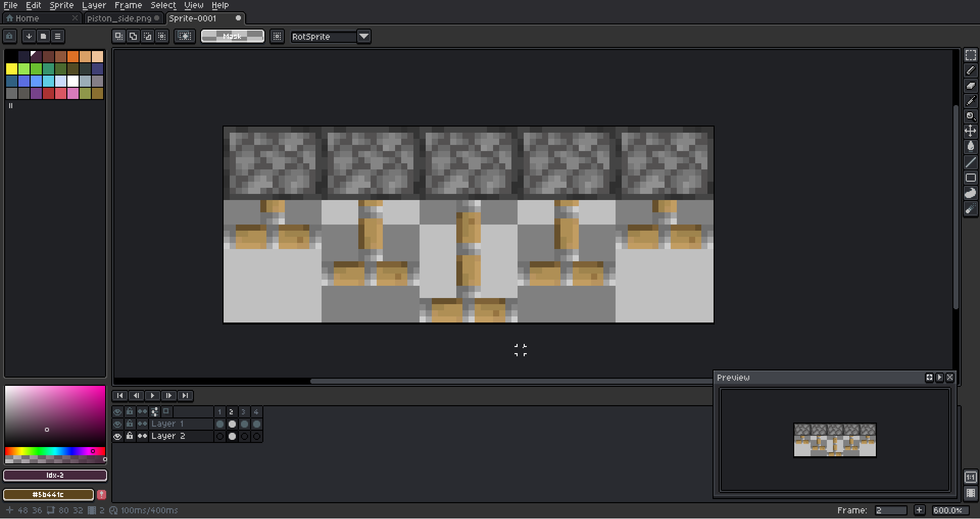Choose Add to selection mode icon
Viewport: 980px width, 519px height.
tap(133, 36)
